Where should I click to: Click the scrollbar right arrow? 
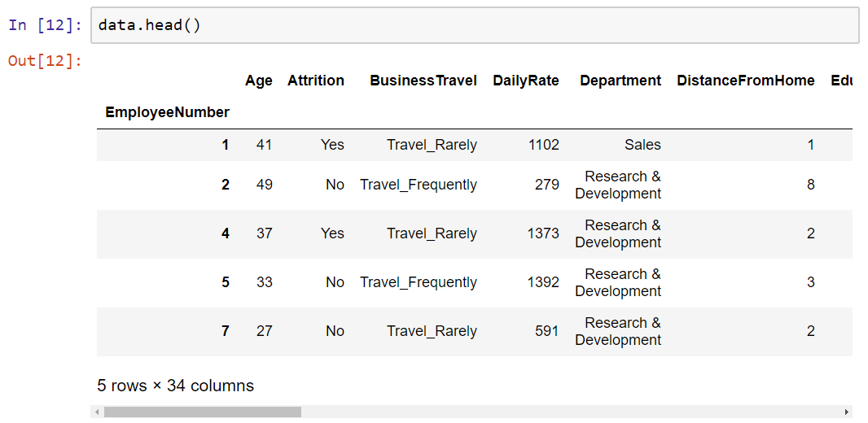[x=846, y=412]
